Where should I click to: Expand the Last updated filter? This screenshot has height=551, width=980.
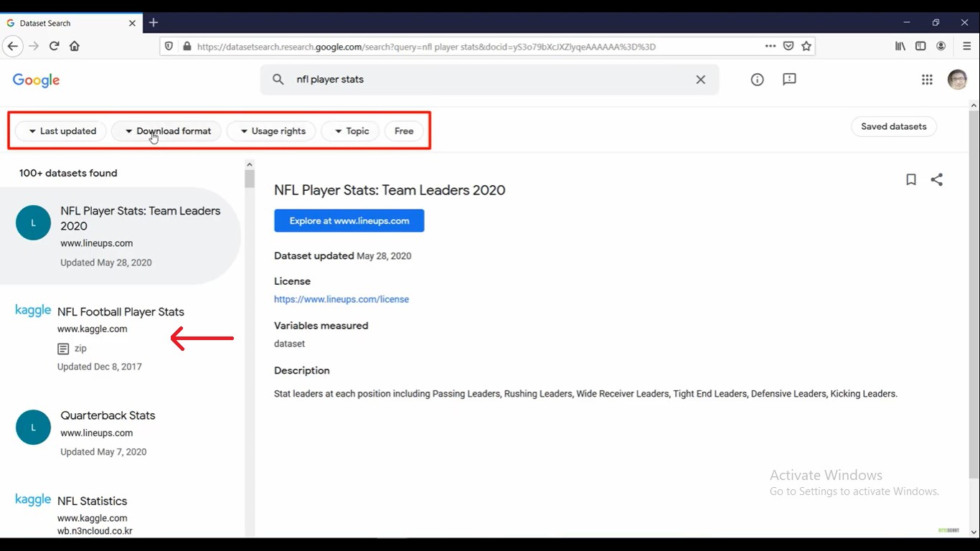coord(61,131)
